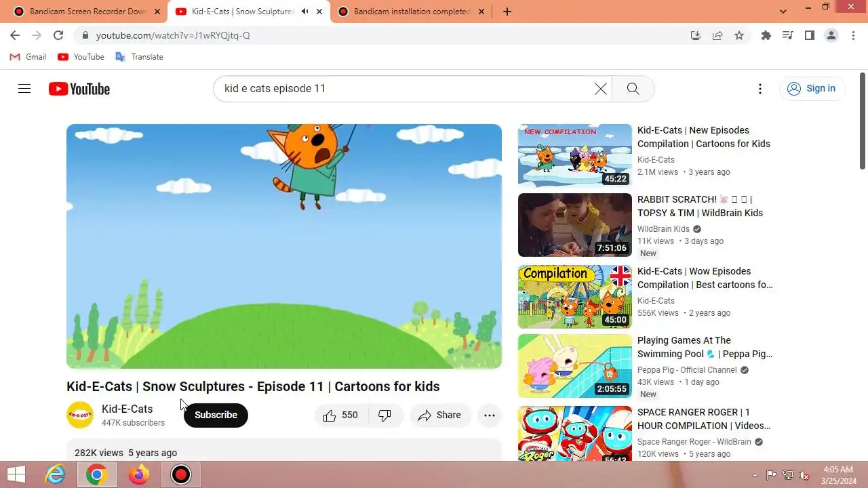Click the video player area
Screen dimensions: 868x488
point(284,246)
